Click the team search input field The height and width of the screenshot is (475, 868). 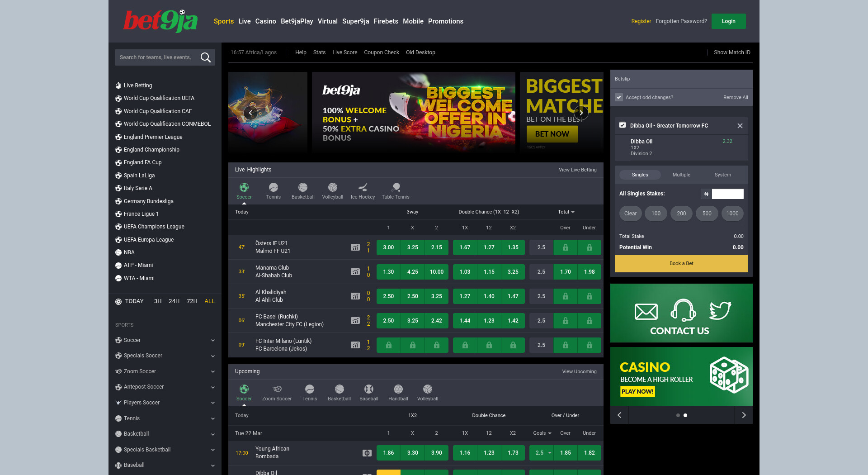156,57
